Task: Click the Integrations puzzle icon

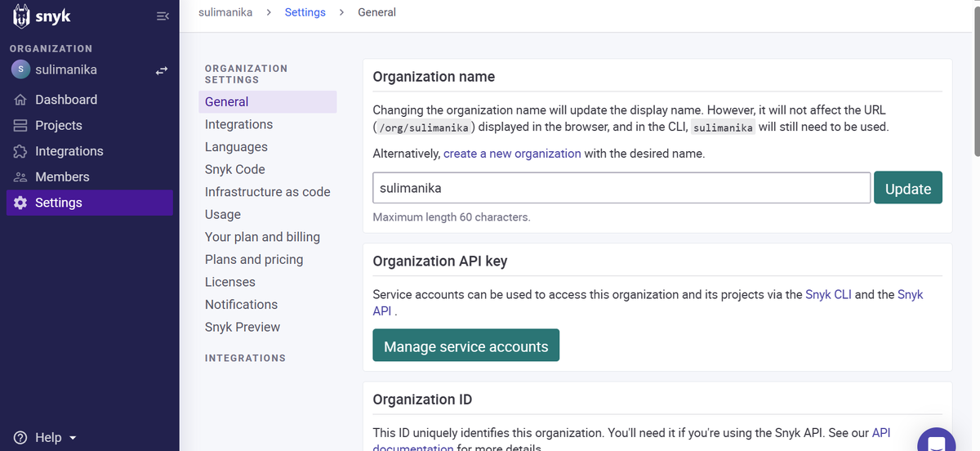Action: (x=20, y=151)
